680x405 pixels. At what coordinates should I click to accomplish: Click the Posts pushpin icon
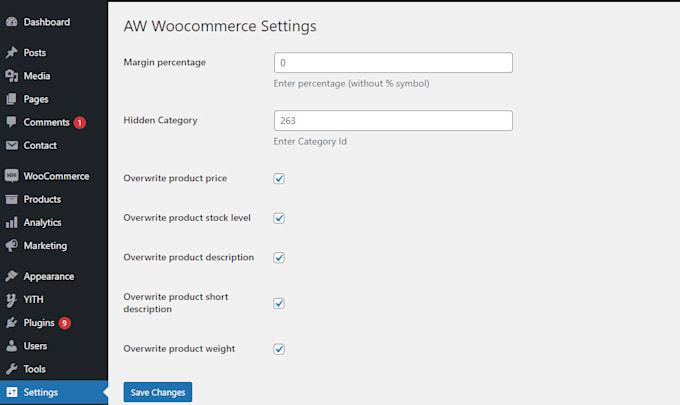12,52
